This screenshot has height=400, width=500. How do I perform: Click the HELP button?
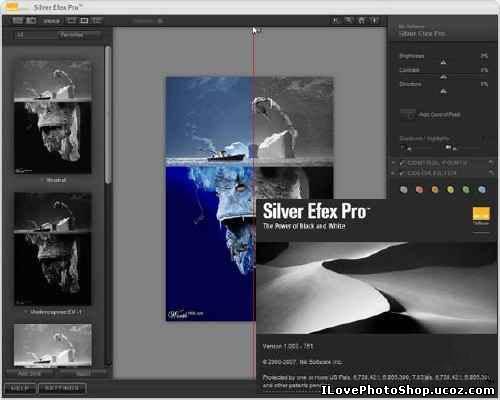pos(20,388)
